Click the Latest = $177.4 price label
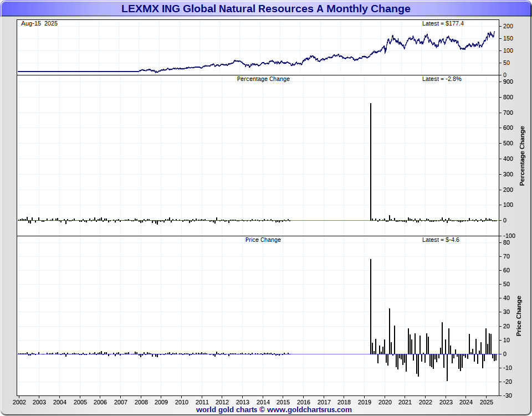532x416 pixels. coord(443,23)
